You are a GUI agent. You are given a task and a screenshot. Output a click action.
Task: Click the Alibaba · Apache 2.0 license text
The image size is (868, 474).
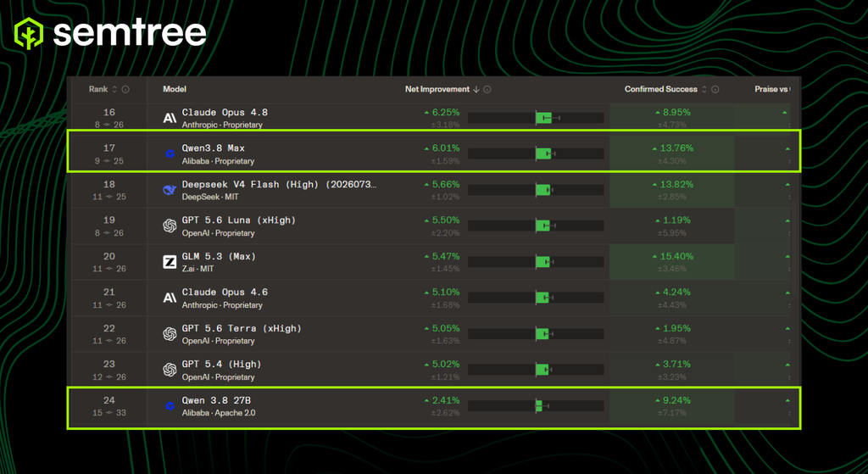[x=219, y=413]
